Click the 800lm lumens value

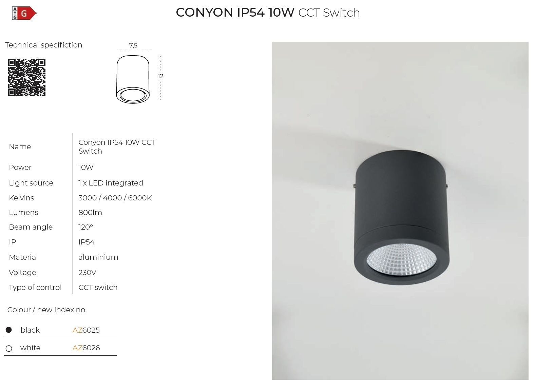pos(90,212)
